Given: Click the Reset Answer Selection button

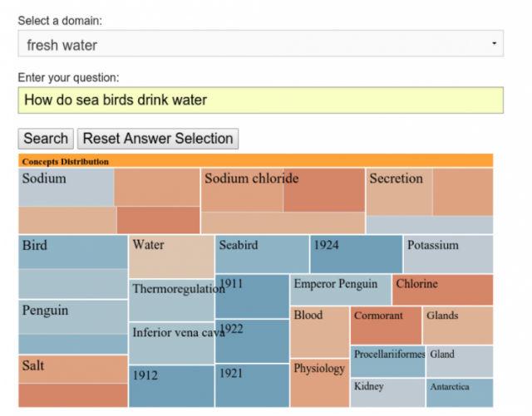Looking at the screenshot, I should (159, 139).
